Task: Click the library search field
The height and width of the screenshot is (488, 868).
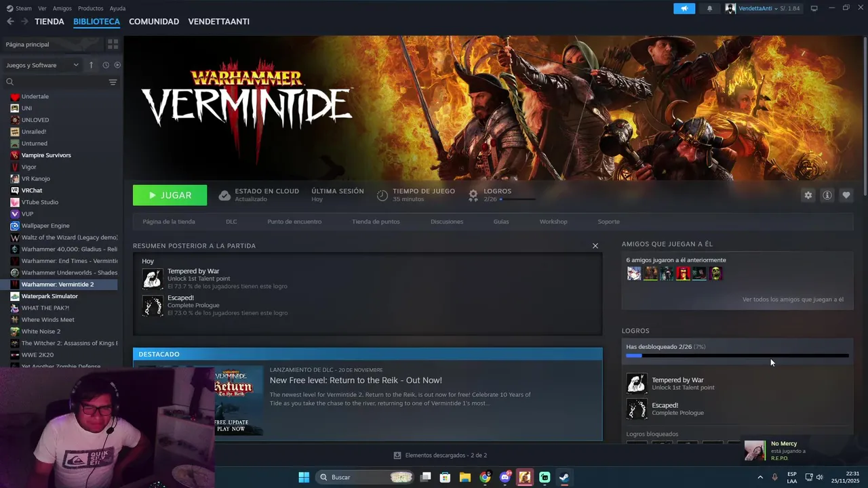Action: [x=56, y=82]
